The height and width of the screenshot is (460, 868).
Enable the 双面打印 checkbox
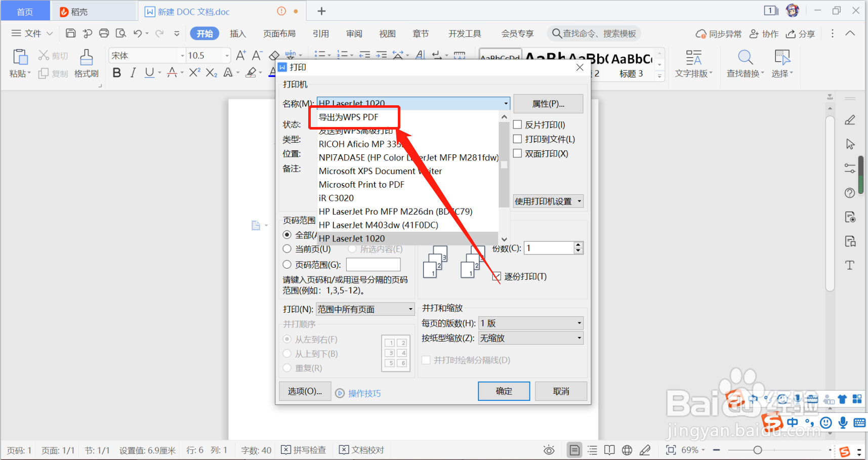click(518, 153)
